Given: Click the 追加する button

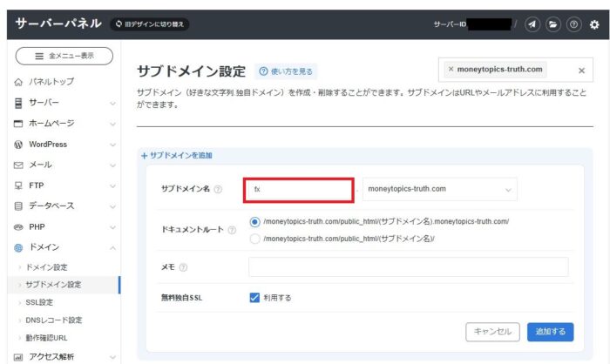Looking at the screenshot, I should click(x=550, y=332).
